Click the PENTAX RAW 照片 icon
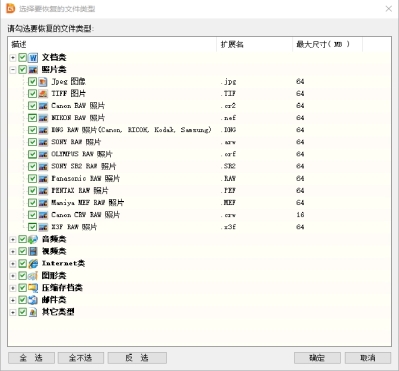Viewport: 399px width, 371px height. tap(43, 191)
